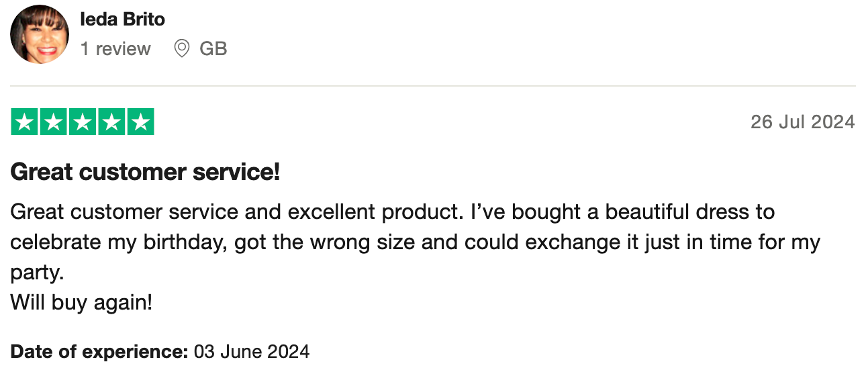Viewport: 868px width, 370px height.
Task: Click the 'Date of experience:' label
Action: [99, 351]
